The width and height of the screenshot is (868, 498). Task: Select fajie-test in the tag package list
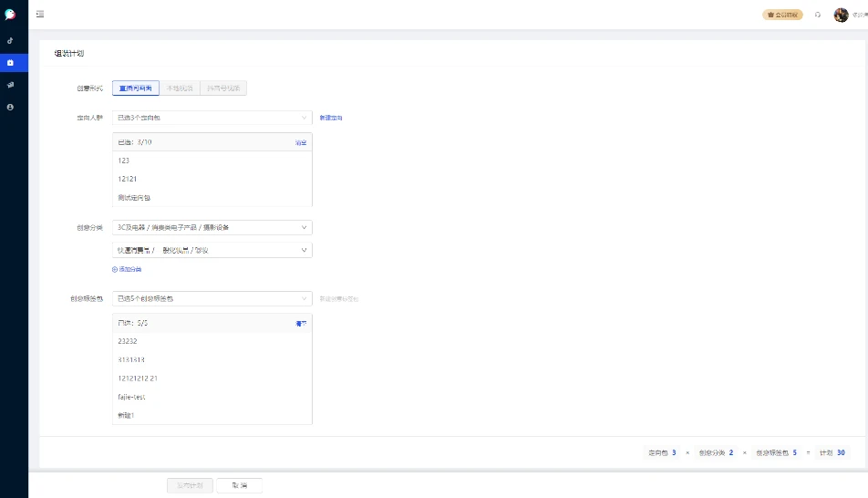(x=132, y=397)
